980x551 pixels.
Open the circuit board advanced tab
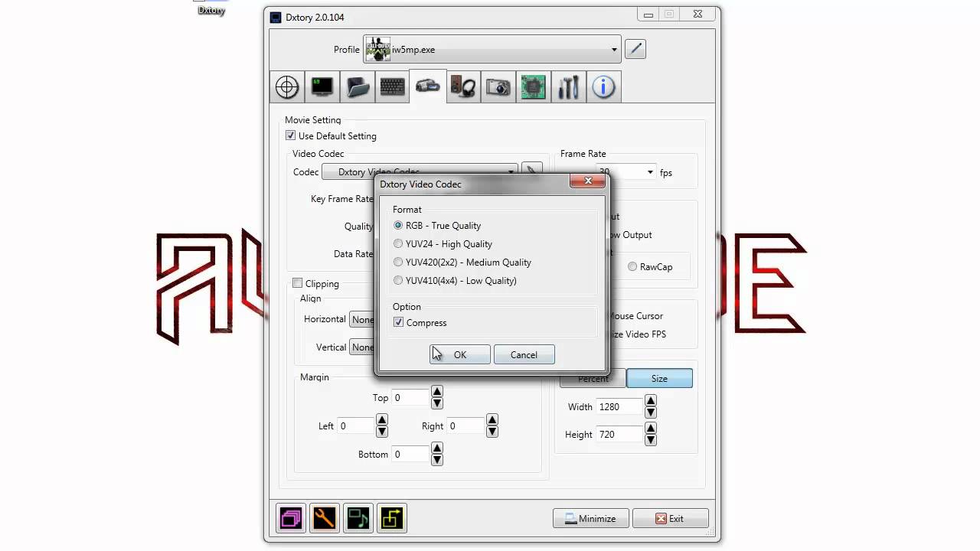click(534, 87)
